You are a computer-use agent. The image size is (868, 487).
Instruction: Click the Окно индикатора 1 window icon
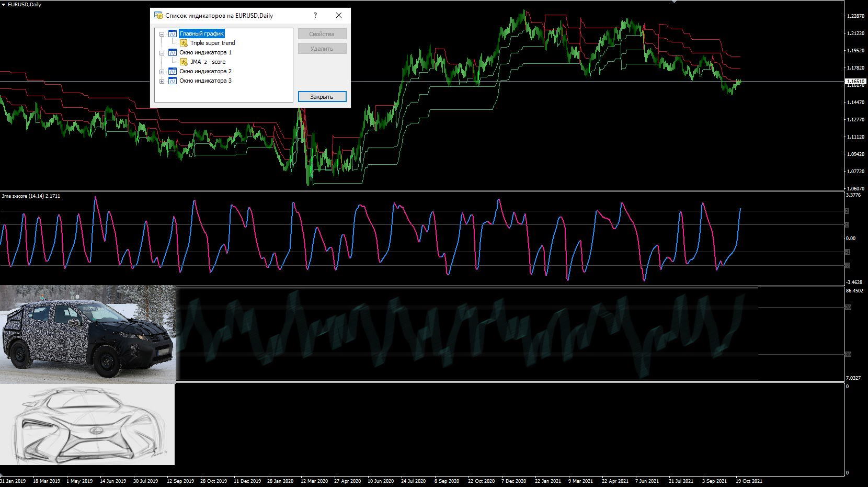tap(173, 52)
